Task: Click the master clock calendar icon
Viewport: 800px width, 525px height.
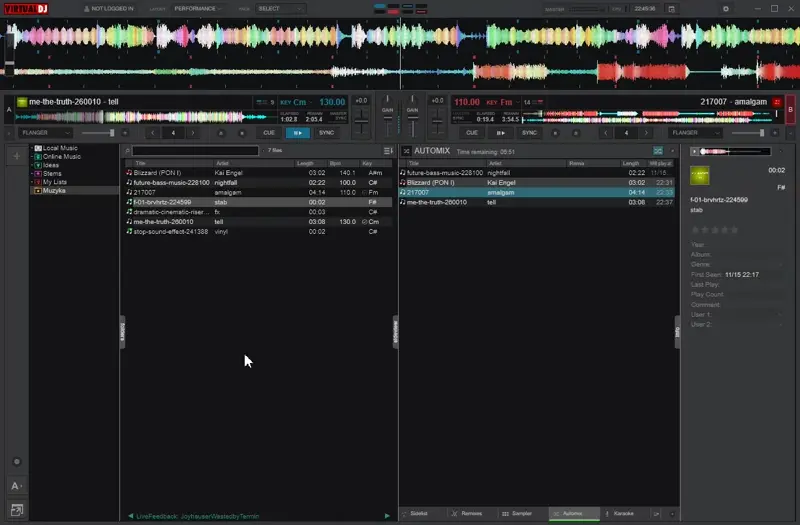Action: tap(671, 9)
